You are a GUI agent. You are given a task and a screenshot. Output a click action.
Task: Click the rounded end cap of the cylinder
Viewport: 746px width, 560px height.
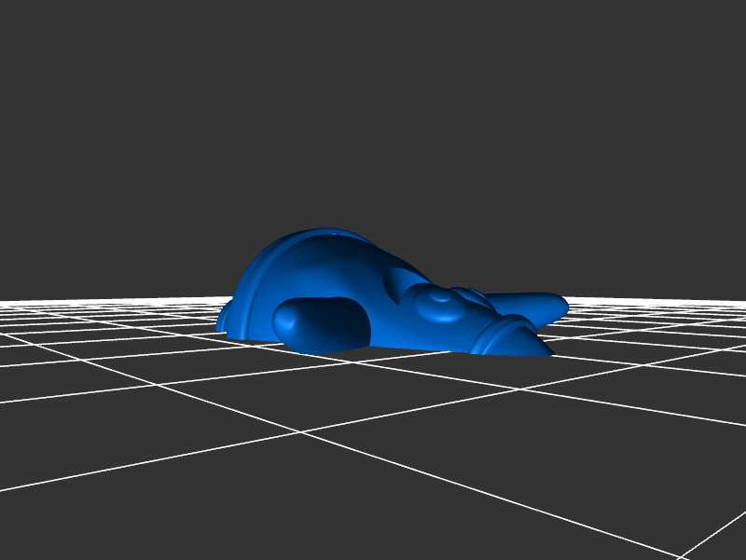(x=287, y=321)
